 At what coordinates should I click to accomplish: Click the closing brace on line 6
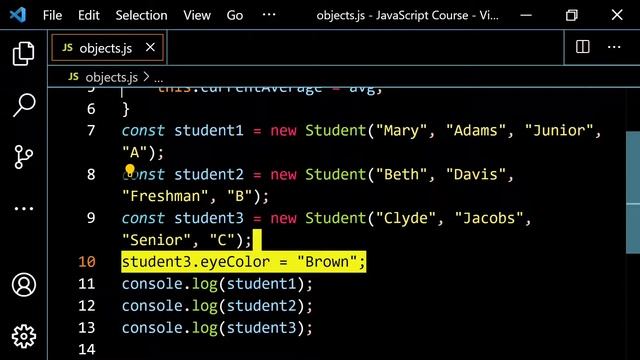point(126,109)
